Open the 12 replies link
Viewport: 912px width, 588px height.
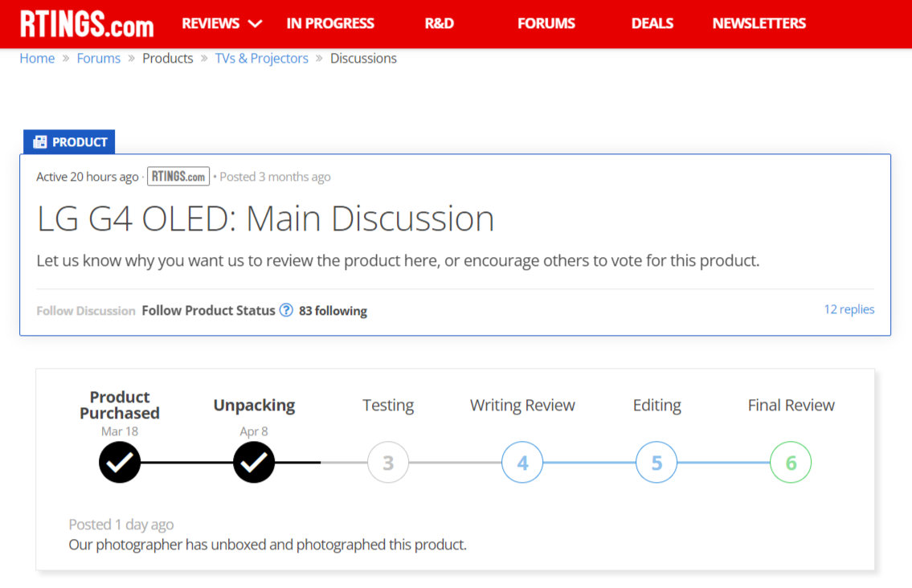coord(849,309)
